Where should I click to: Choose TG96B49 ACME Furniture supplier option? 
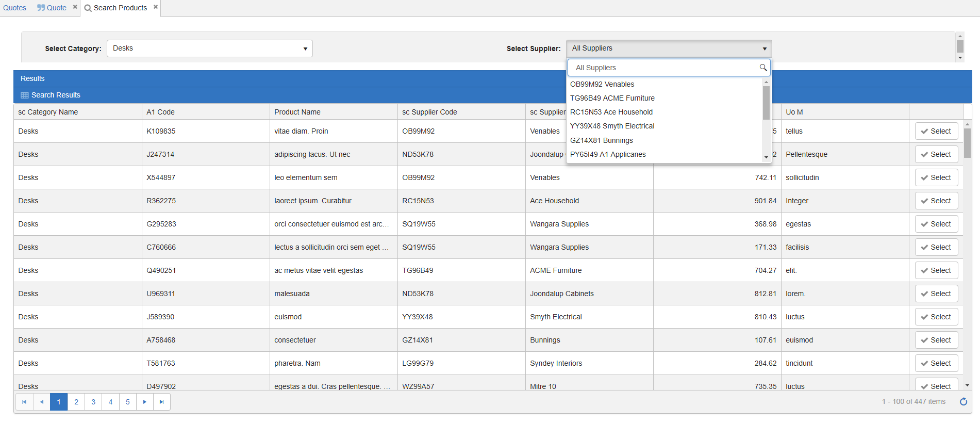[664, 98]
